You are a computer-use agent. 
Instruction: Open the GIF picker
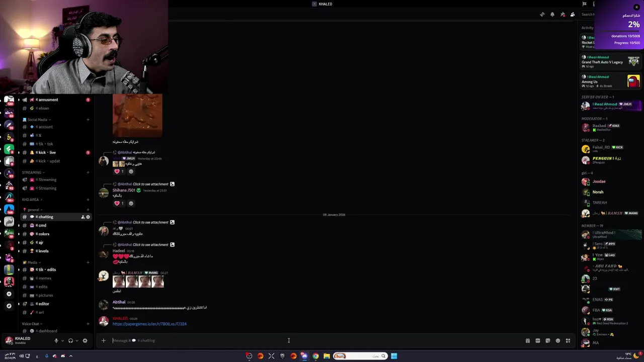pos(537,340)
